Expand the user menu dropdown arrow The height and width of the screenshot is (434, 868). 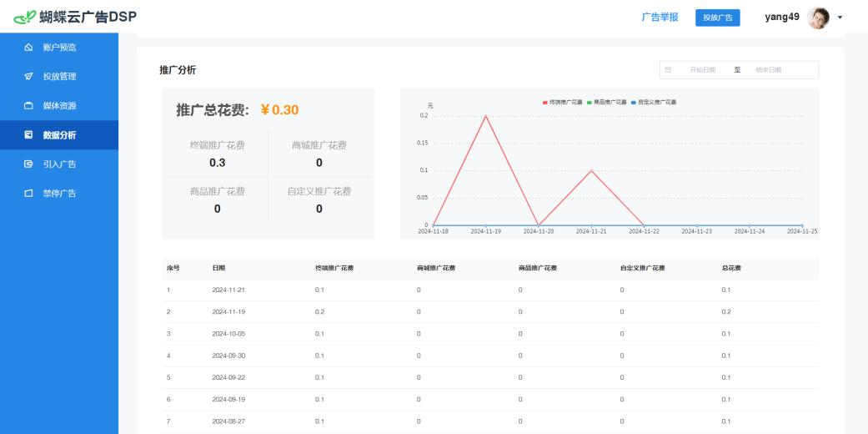pos(840,18)
